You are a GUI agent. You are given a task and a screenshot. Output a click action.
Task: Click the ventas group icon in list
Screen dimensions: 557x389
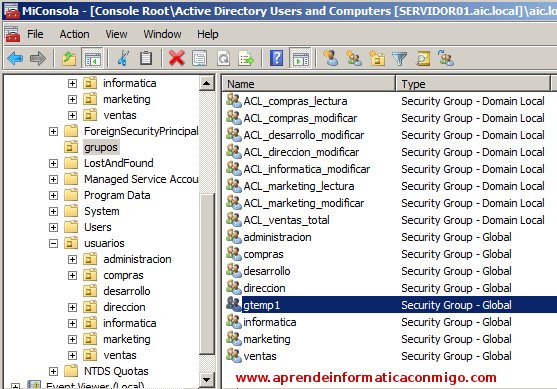234,355
